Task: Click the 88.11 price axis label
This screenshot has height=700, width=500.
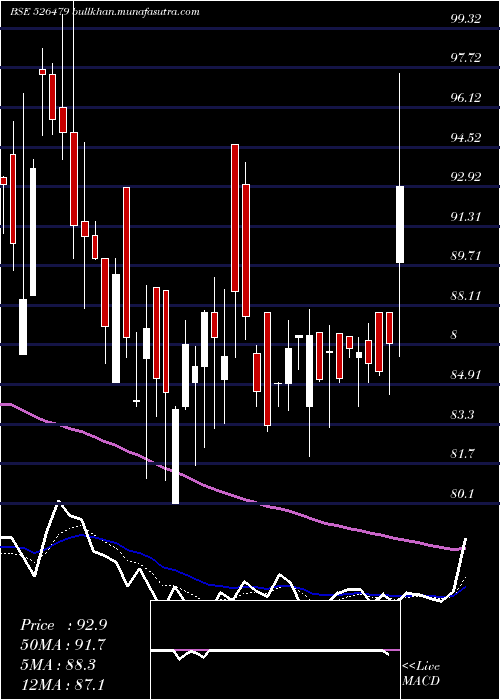Action: tap(466, 296)
